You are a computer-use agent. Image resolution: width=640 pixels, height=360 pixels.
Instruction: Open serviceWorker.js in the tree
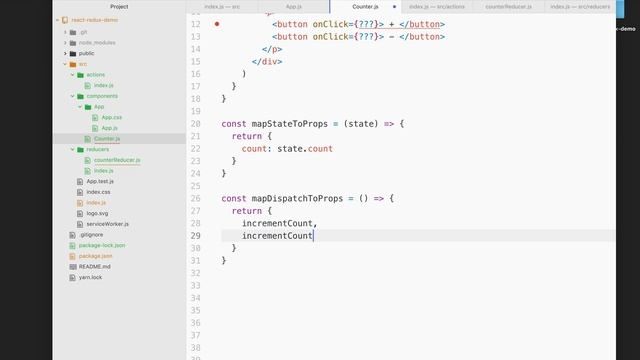point(107,224)
